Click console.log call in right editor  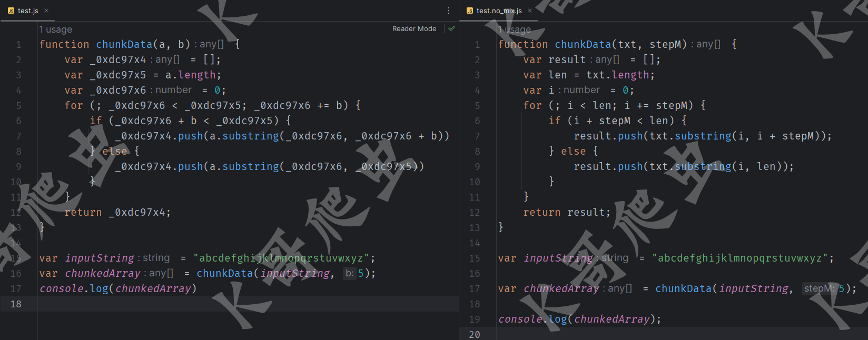tap(579, 319)
